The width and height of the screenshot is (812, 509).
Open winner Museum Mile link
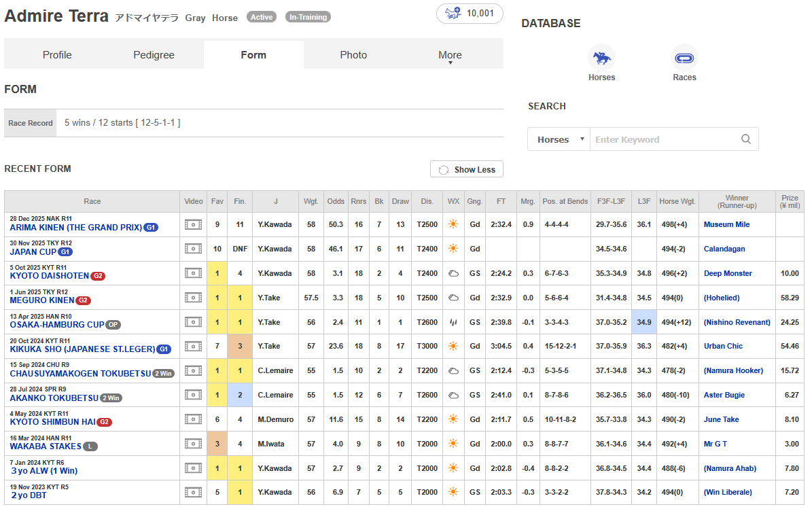pos(726,224)
